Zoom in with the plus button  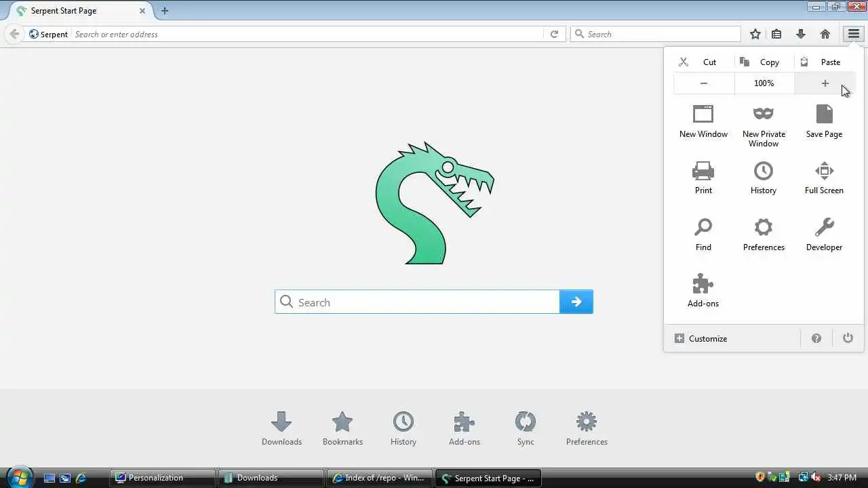click(x=825, y=83)
